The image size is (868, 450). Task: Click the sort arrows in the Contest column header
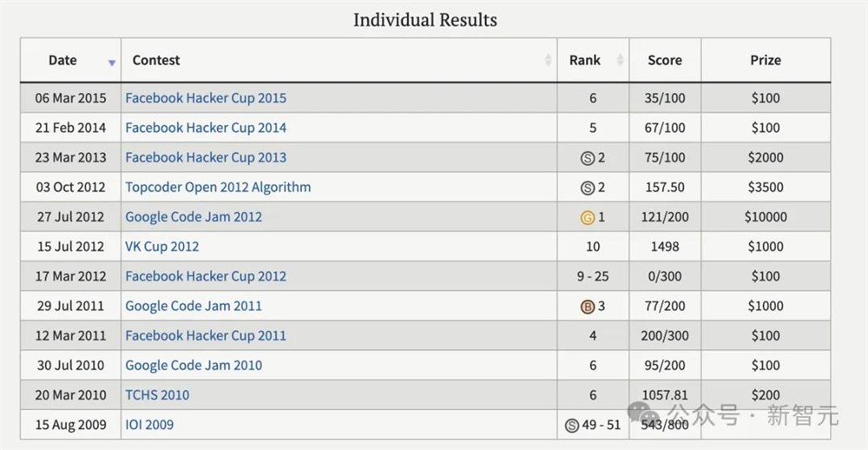(x=548, y=60)
